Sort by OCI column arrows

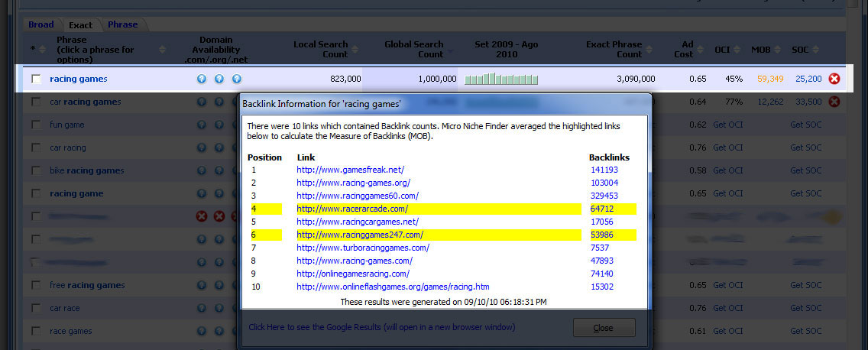point(737,49)
